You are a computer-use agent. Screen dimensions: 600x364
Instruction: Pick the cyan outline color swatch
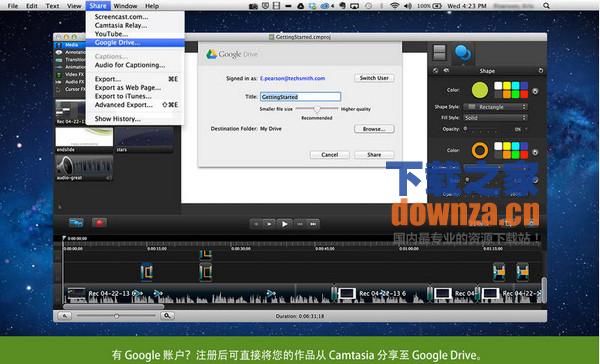click(x=515, y=146)
